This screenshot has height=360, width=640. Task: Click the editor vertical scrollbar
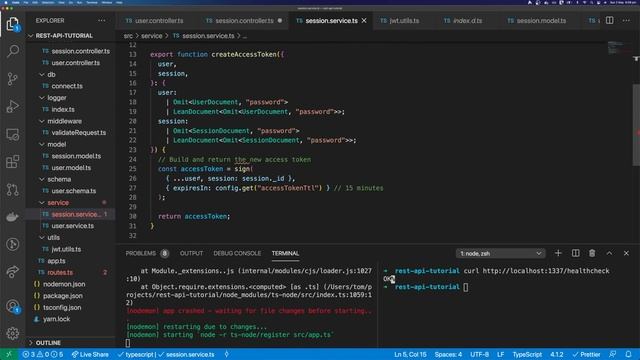(x=636, y=124)
